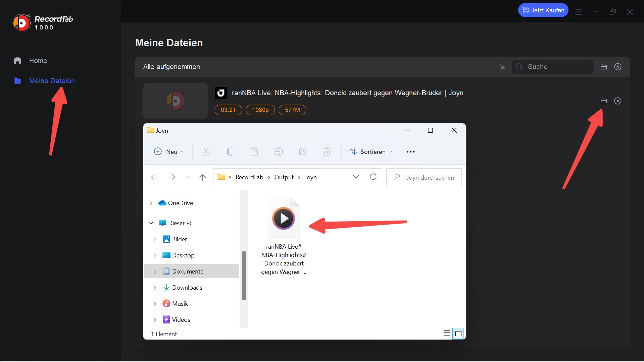Minimize the Joyn Explorer window
This screenshot has width=644, height=362.
point(407,130)
